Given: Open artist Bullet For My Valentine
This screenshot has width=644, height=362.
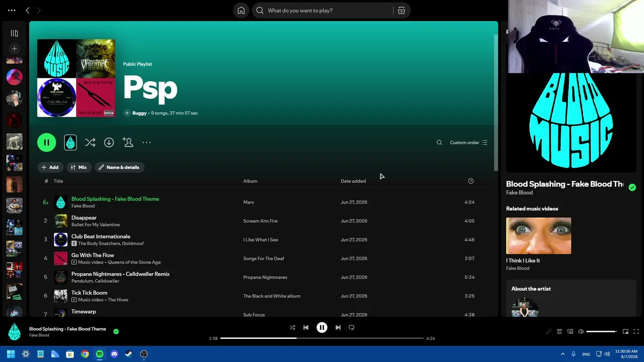Looking at the screenshot, I should pos(96,225).
